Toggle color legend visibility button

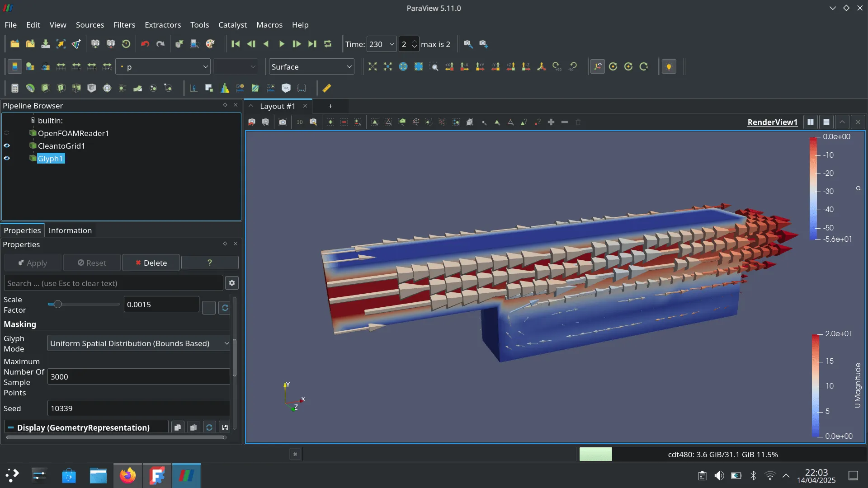coord(14,67)
